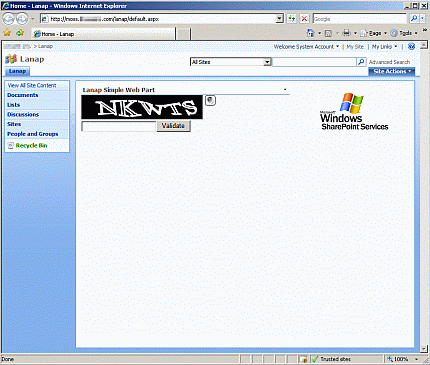Click the page scroll down arrow
The width and height of the screenshot is (430, 365).
424,349
